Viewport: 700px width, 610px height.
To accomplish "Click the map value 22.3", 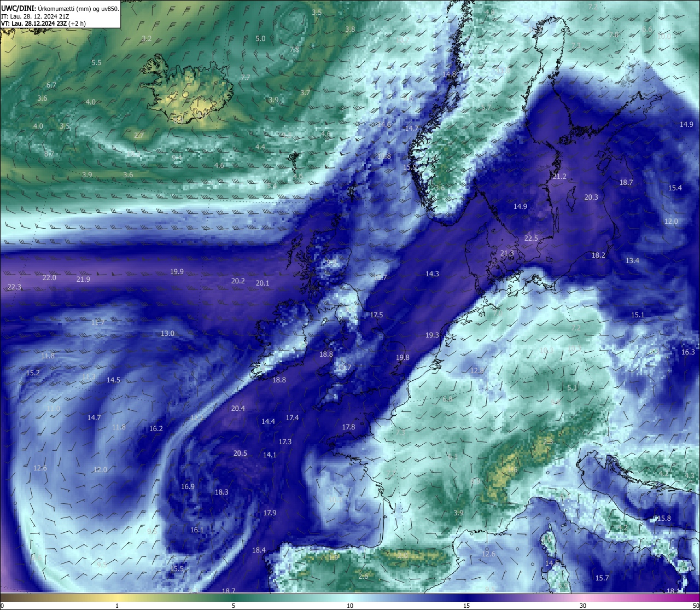I will (14, 287).
